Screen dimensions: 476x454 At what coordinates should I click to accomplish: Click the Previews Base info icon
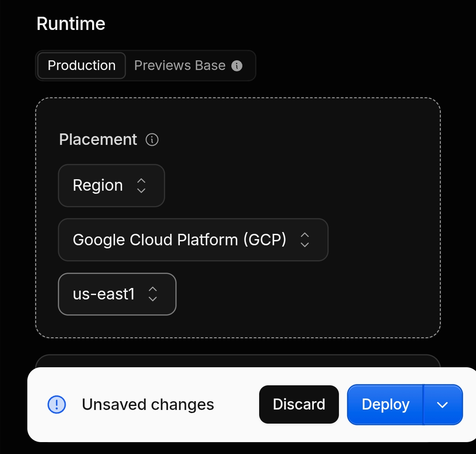click(237, 66)
